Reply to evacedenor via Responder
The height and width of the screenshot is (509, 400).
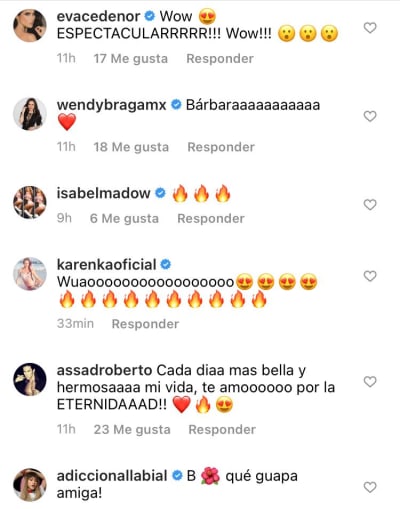point(220,59)
